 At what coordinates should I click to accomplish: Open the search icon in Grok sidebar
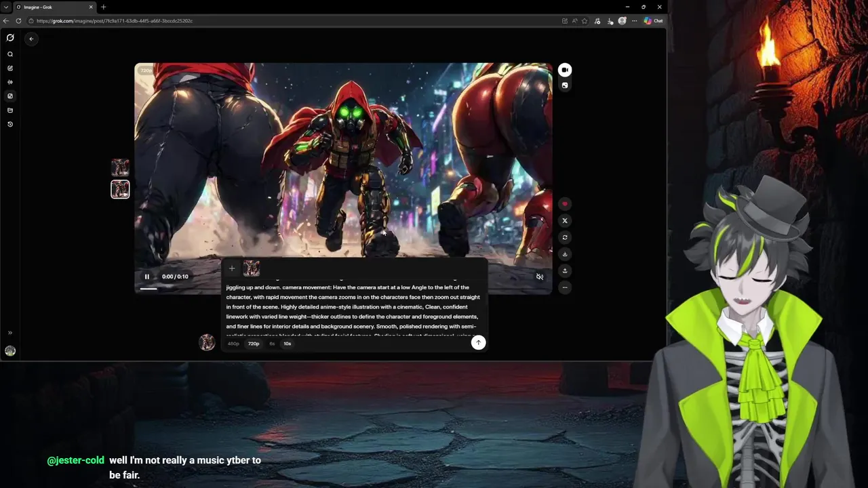pos(10,54)
